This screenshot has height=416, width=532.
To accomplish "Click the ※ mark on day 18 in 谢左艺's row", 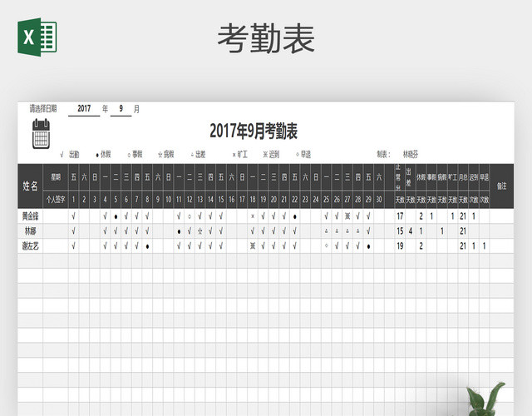I will 253,246.
